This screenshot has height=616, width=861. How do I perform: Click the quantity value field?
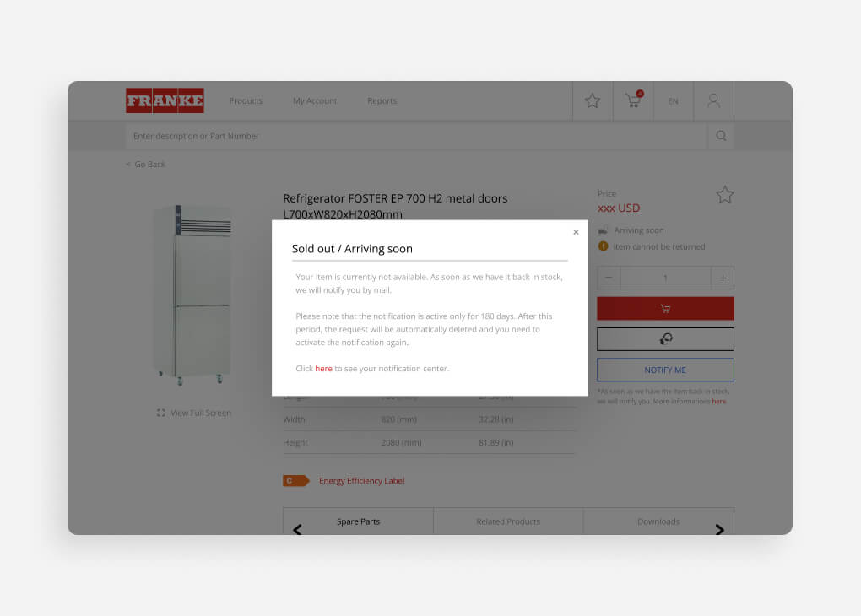(x=665, y=278)
